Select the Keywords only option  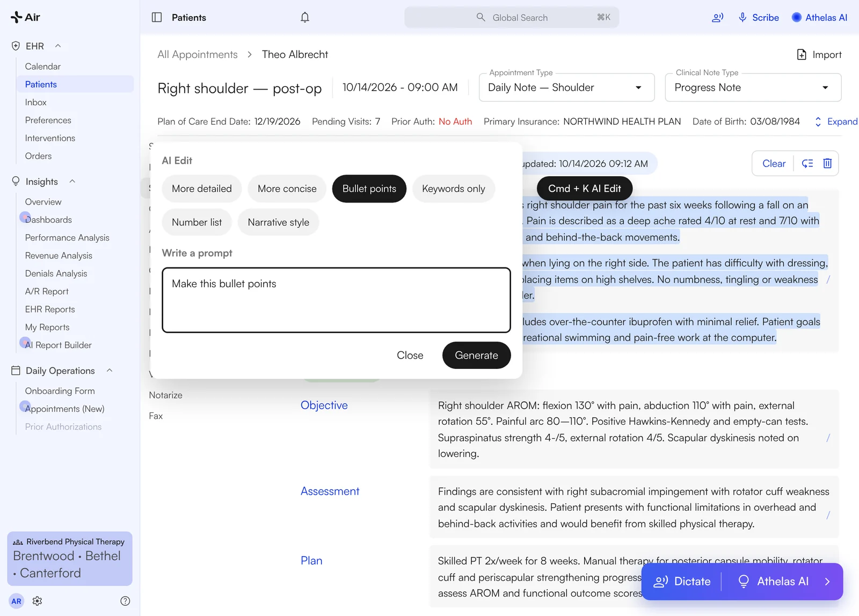[454, 189]
